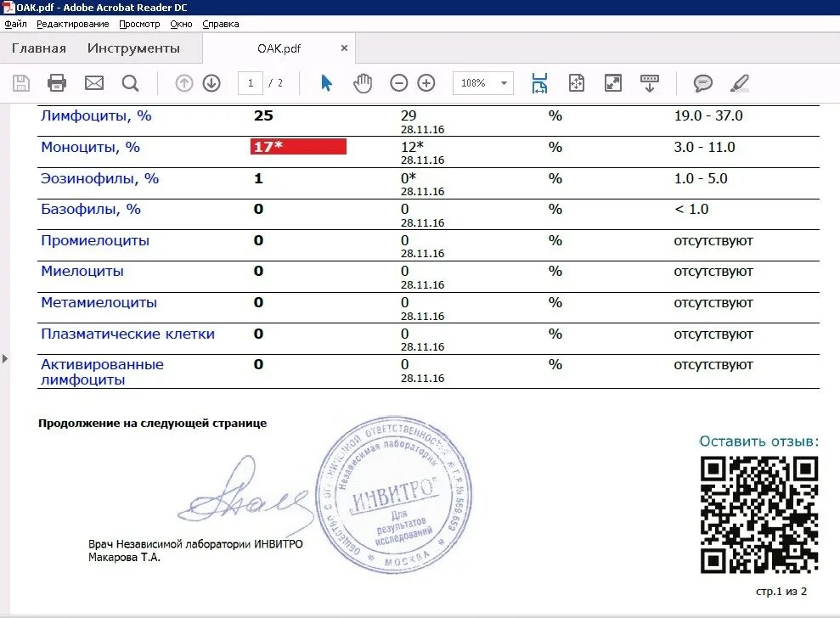Click the Плазматические клетки row label

[128, 334]
